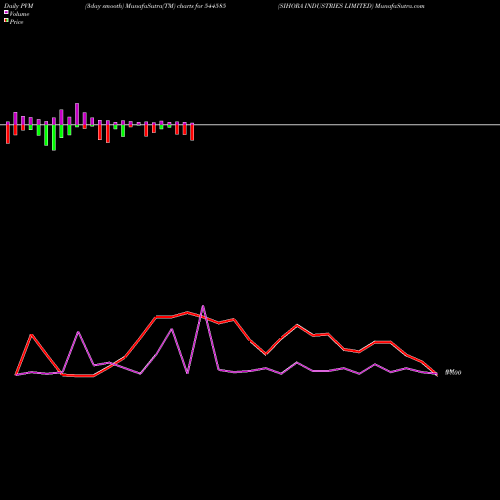Click the Price legend color swatch
The height and width of the screenshot is (500, 500).
coord(6,20)
